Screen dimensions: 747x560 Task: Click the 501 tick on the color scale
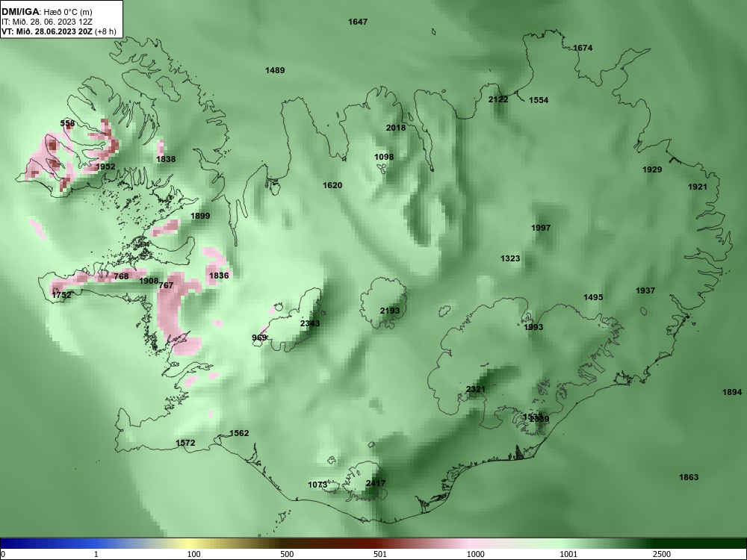[x=379, y=555]
